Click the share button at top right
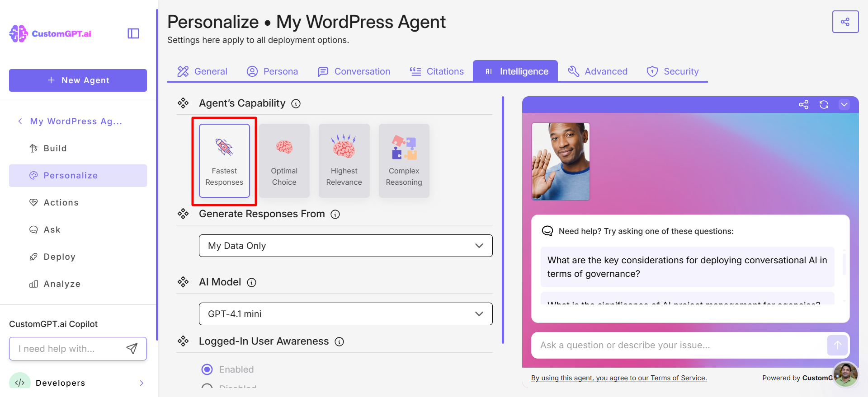 tap(845, 22)
